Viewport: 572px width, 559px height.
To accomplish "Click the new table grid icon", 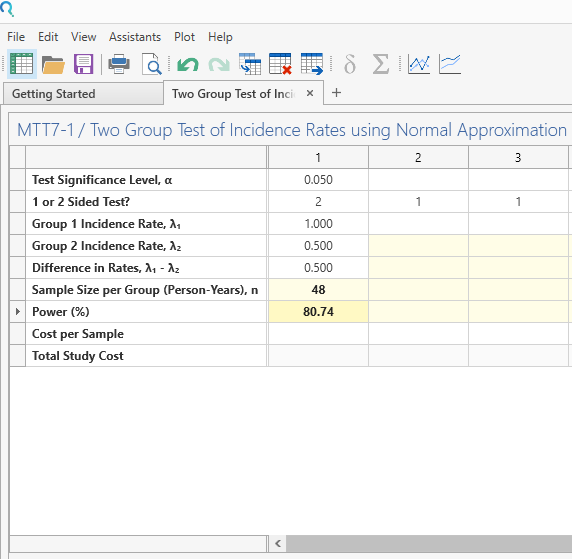I will [x=22, y=64].
